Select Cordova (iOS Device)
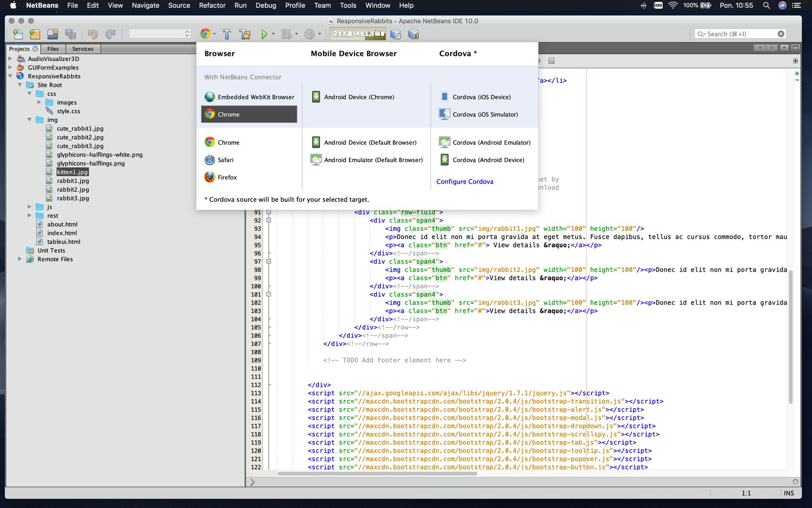Viewport: 812px width, 508px height. point(475,97)
